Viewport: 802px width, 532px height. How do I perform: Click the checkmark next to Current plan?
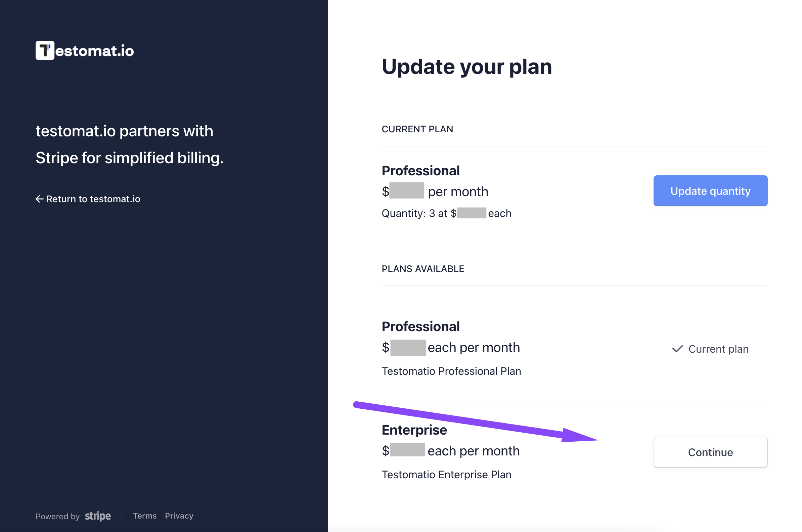click(x=677, y=349)
